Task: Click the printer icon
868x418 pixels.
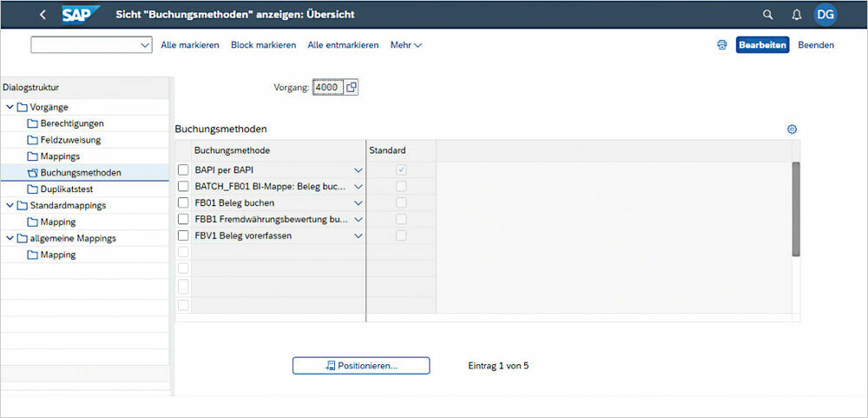Action: [x=721, y=45]
